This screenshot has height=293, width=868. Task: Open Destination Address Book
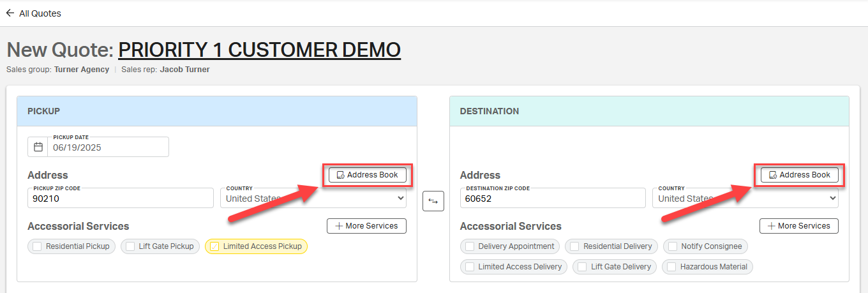(x=800, y=175)
